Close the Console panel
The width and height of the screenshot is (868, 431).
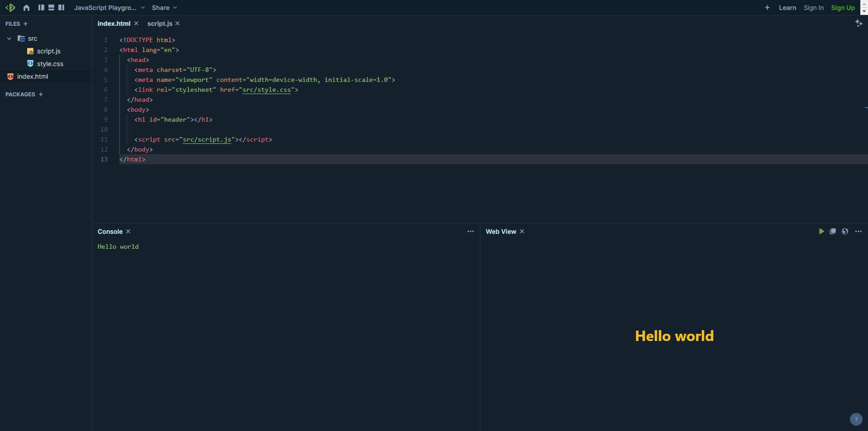click(128, 231)
